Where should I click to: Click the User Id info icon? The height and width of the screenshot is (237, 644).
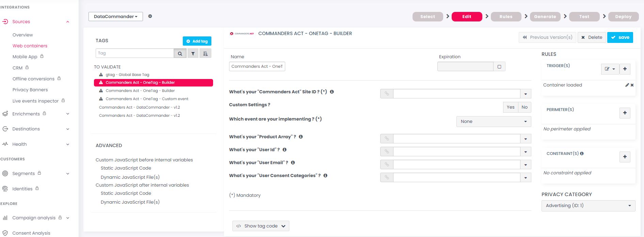tap(285, 149)
